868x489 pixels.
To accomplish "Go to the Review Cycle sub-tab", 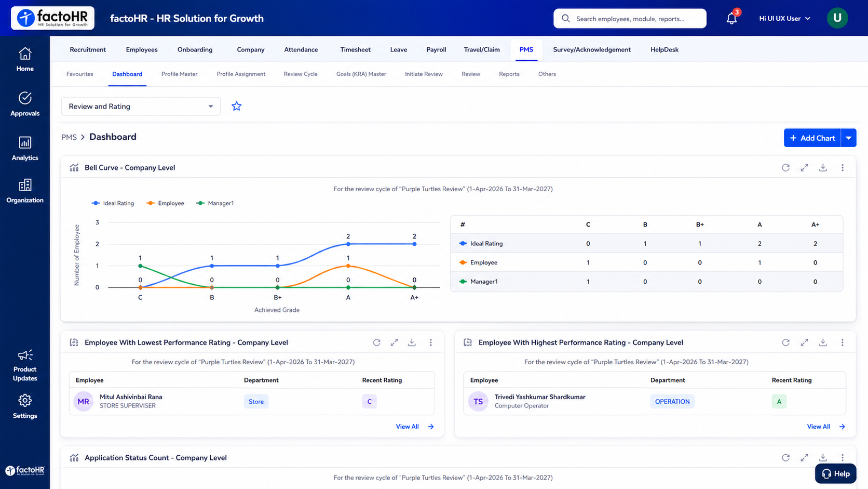I will pos(301,74).
